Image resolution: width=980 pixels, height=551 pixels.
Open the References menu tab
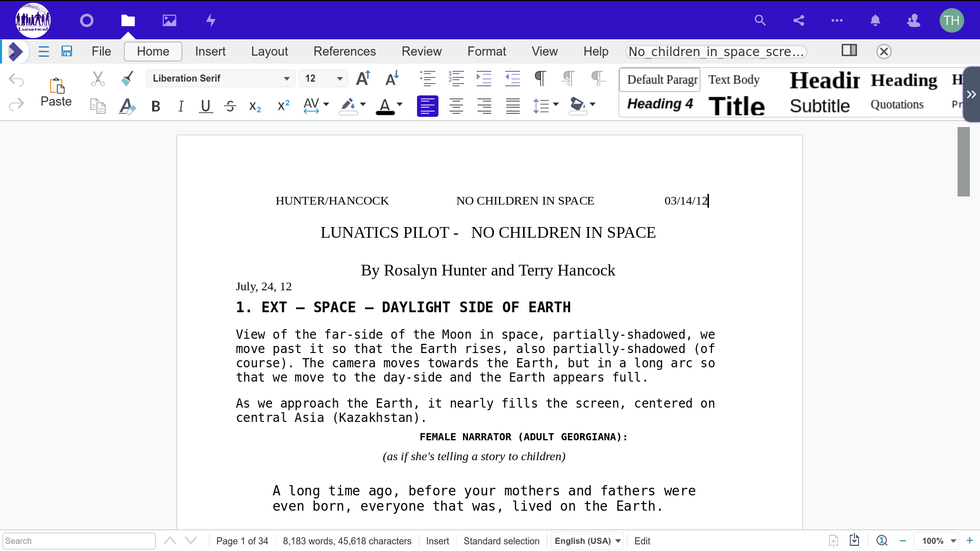click(x=345, y=52)
